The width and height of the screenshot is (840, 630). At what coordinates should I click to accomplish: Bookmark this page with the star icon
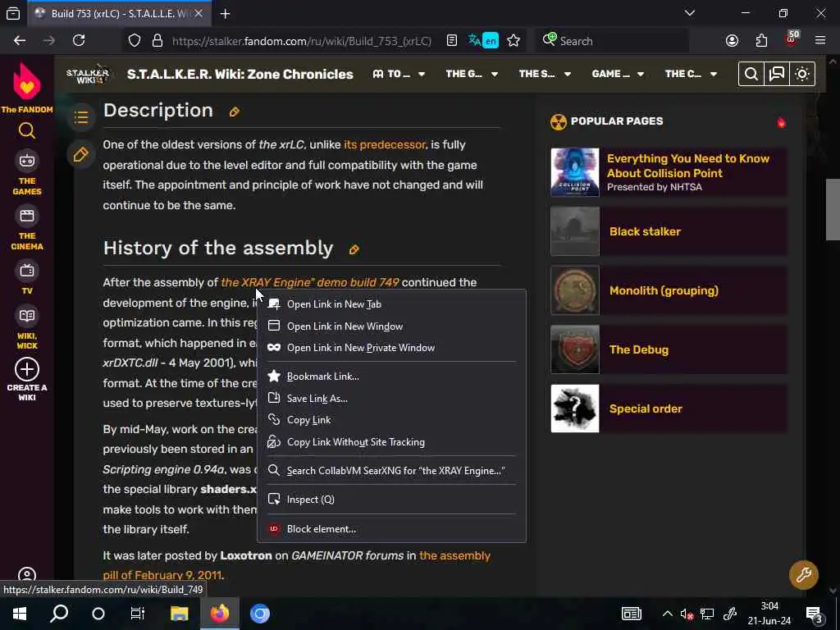[x=514, y=41]
